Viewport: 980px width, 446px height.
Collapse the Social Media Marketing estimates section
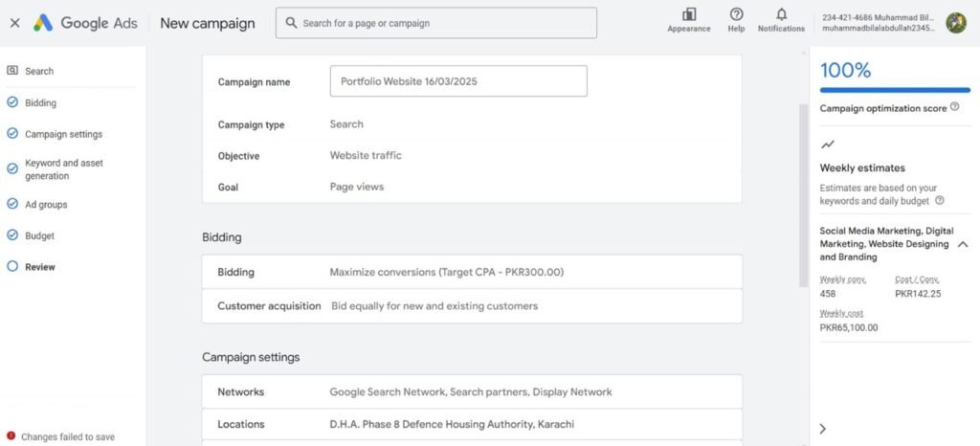click(963, 244)
